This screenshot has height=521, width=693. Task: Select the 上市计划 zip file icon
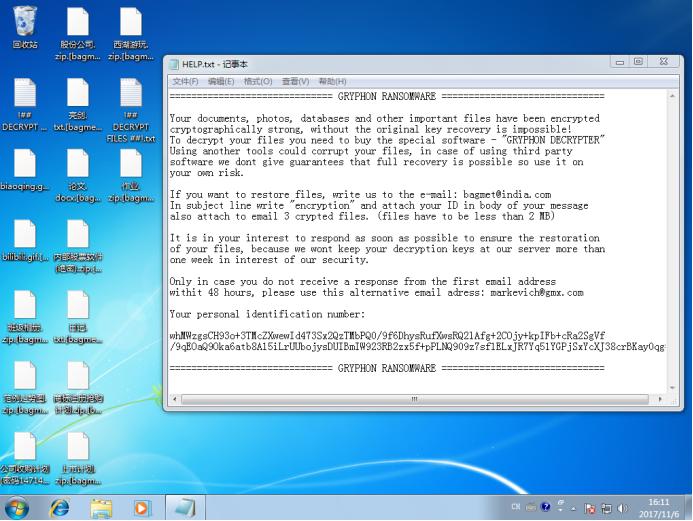(x=78, y=459)
